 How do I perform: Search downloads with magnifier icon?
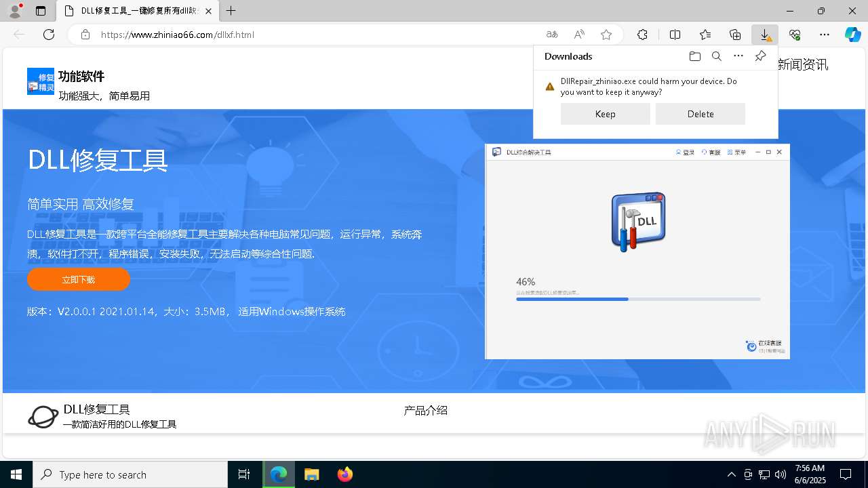coord(717,56)
